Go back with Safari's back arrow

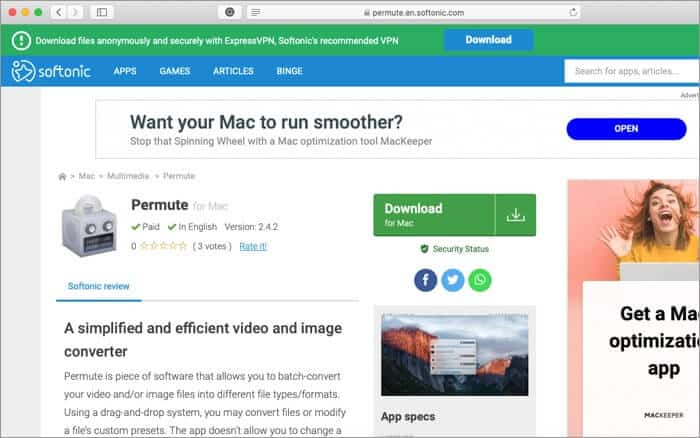59,12
